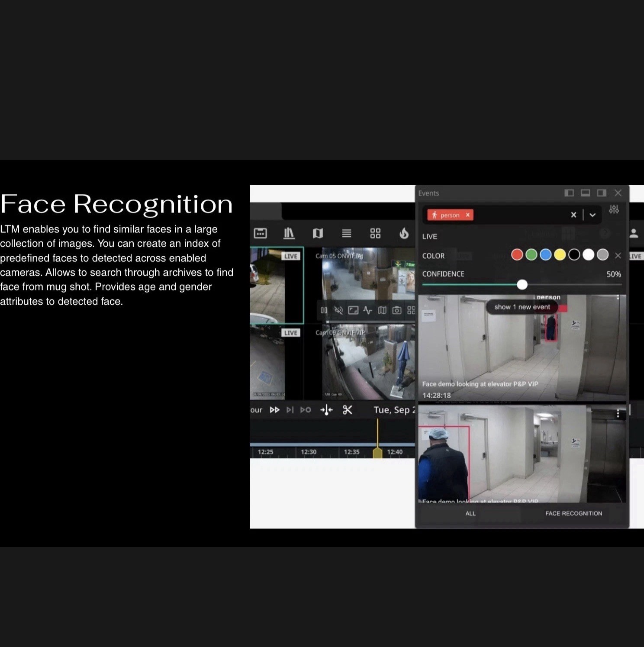Open the map view icon in top toolbar

(x=318, y=234)
